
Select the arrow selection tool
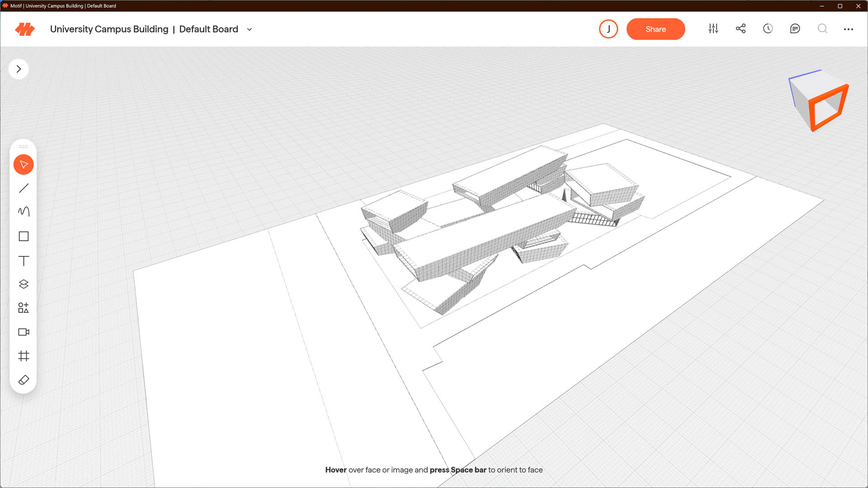pos(24,164)
